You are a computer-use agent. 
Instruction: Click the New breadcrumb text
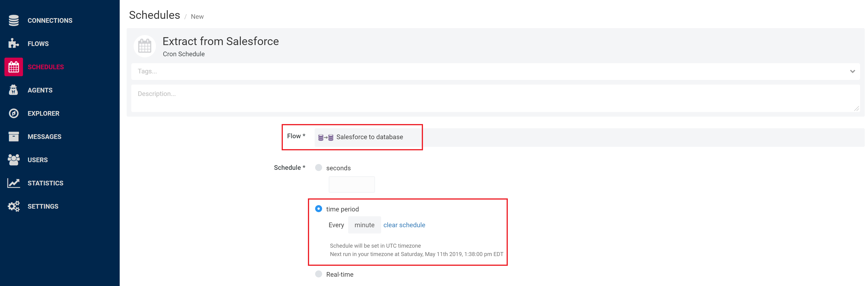pyautogui.click(x=197, y=16)
